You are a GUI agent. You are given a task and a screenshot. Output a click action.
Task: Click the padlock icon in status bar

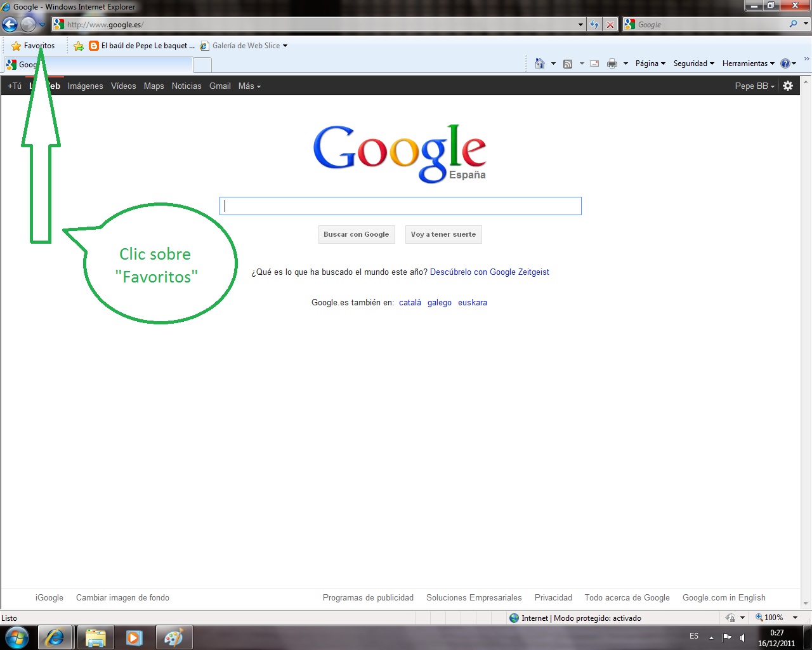coord(730,618)
